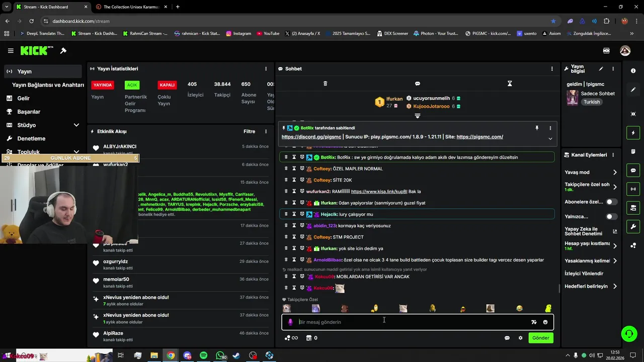Open Hedefleri belirleyin arrow
Viewport: 644px width, 362px height.
615,287
